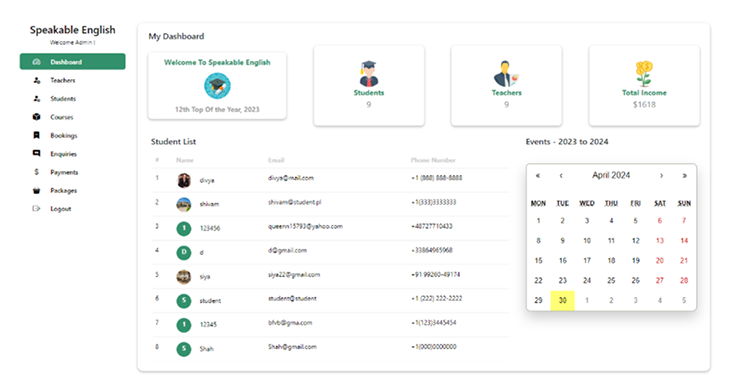Go to previous month with single left arrow

click(561, 175)
